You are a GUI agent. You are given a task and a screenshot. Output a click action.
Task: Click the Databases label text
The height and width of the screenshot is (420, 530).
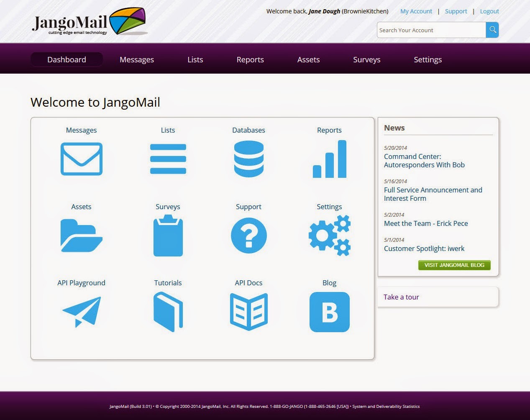pos(249,130)
